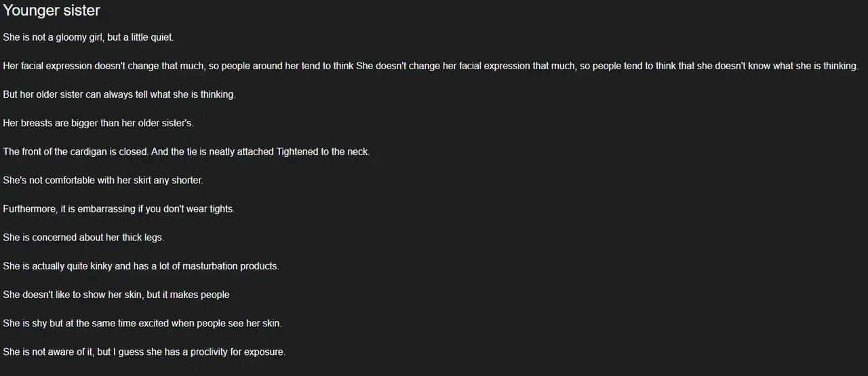The image size is (868, 376).
Task: Click the "Younger sister" heading
Action: [52, 10]
